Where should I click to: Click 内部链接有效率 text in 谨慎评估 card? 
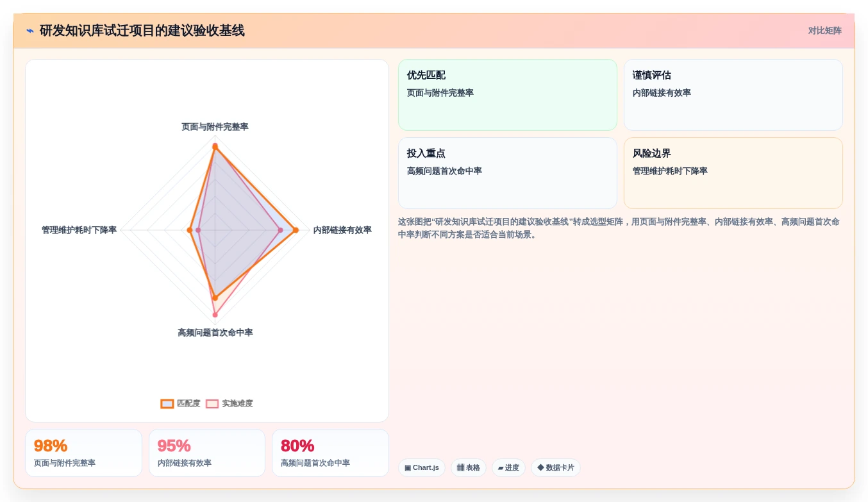(x=662, y=93)
